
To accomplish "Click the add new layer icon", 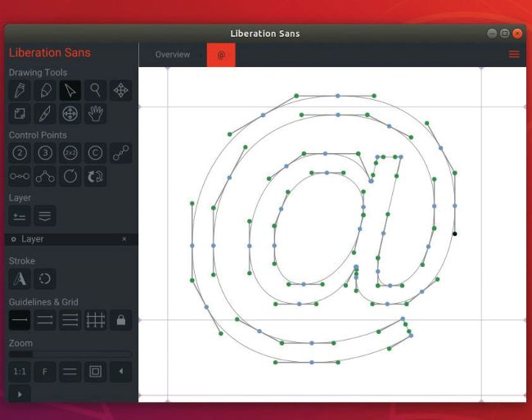I will point(20,215).
